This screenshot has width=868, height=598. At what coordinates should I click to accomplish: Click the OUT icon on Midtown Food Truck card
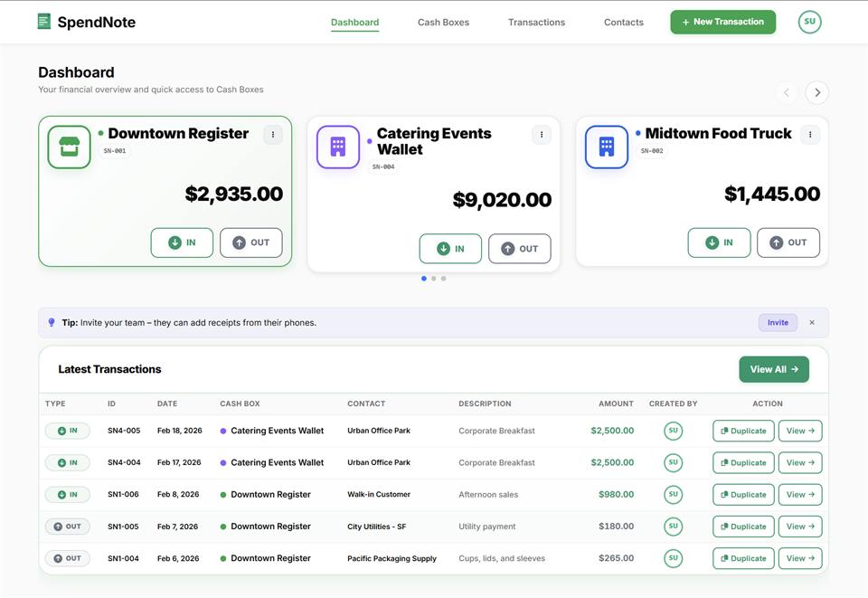point(776,242)
